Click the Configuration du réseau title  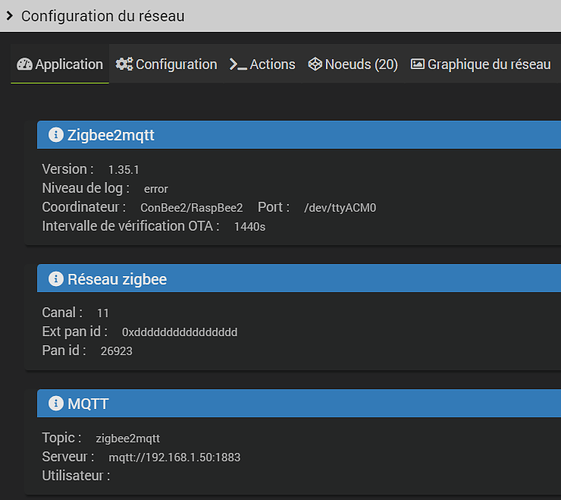(x=103, y=16)
